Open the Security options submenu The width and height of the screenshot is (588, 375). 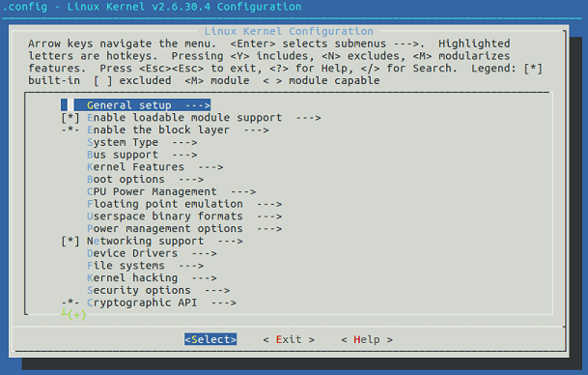pos(158,291)
